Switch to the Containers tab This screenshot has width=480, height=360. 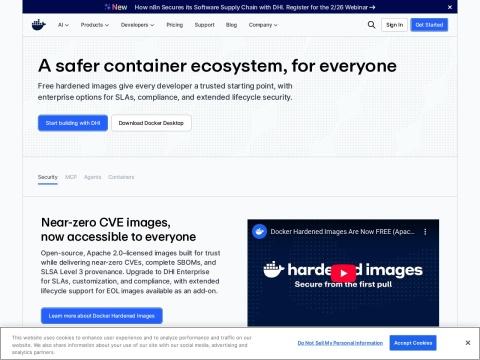click(121, 177)
